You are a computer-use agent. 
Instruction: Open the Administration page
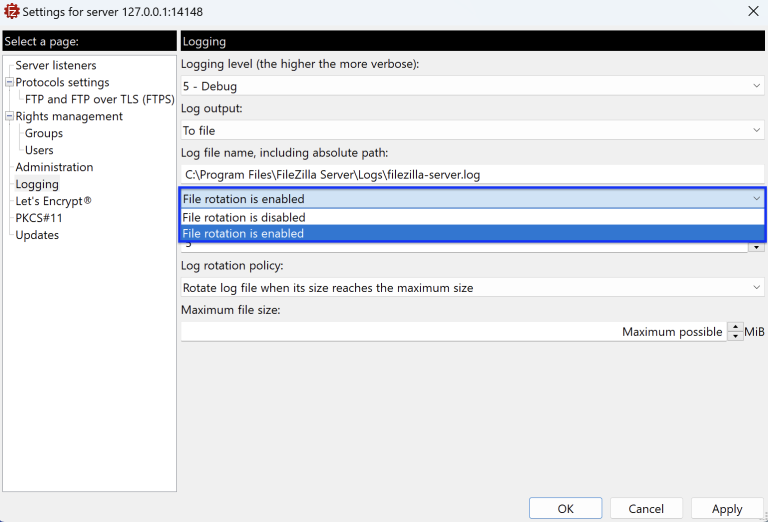click(x=54, y=167)
